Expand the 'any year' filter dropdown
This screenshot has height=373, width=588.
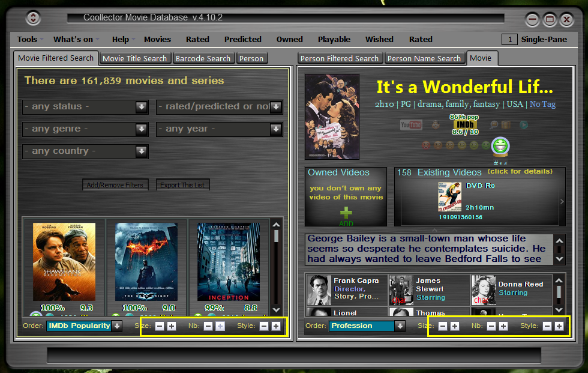coord(220,129)
